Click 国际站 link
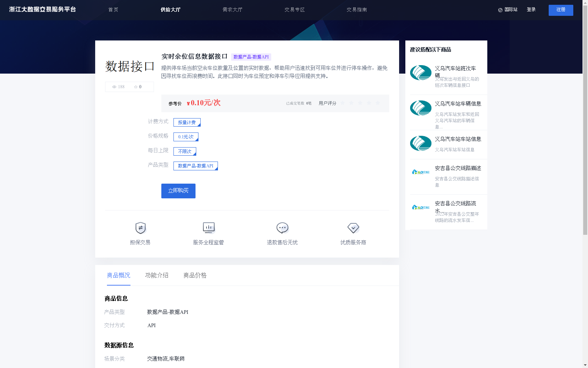Image resolution: width=588 pixels, height=368 pixels. click(x=511, y=10)
